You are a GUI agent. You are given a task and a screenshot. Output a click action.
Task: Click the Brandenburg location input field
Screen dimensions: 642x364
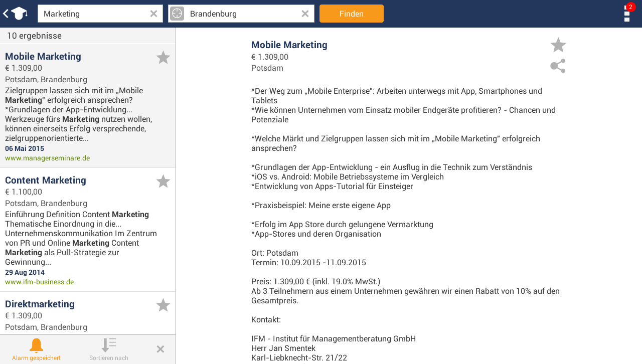coord(241,14)
